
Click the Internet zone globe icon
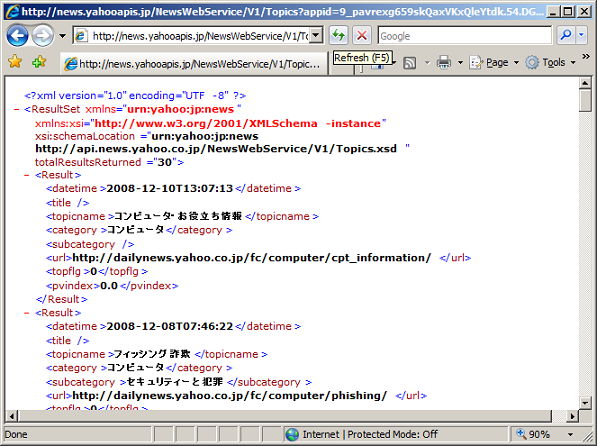pos(292,434)
